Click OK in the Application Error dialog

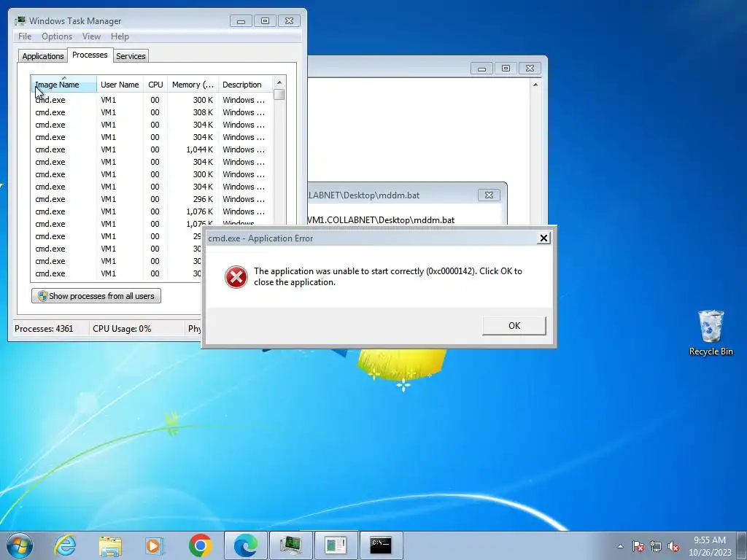(514, 326)
